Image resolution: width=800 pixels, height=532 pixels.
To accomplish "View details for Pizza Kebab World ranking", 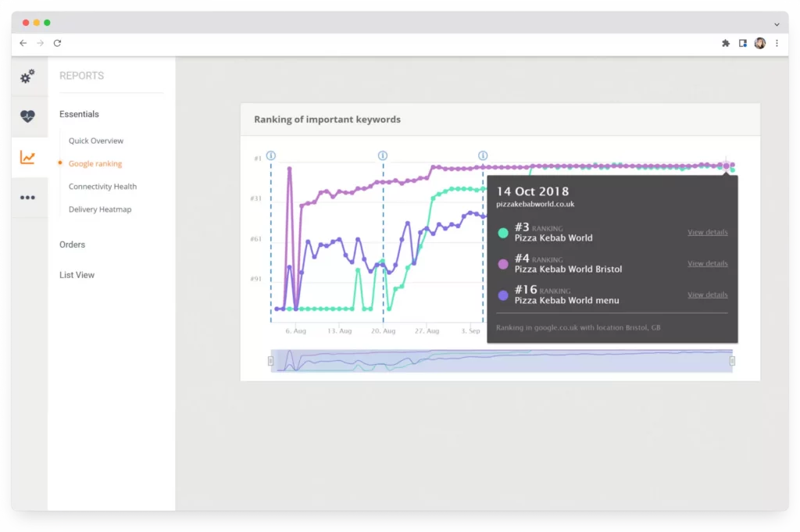I will tap(707, 232).
